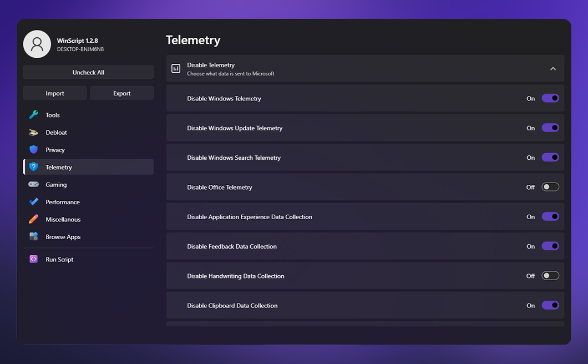Click the user profile avatar
Viewport: 588px width, 364px height.
[37, 44]
